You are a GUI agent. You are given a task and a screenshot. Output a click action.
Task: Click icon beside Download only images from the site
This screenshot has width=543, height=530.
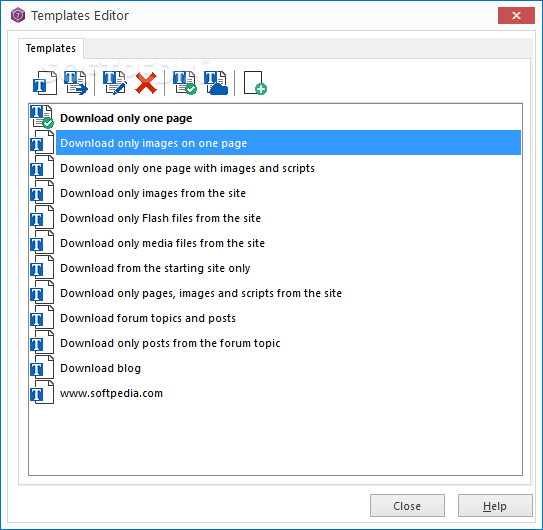click(x=42, y=192)
